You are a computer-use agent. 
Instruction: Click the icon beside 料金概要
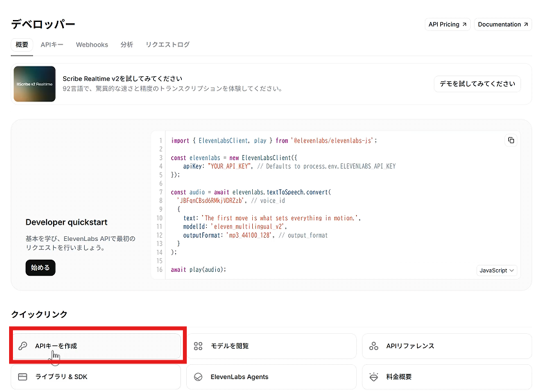(x=374, y=377)
